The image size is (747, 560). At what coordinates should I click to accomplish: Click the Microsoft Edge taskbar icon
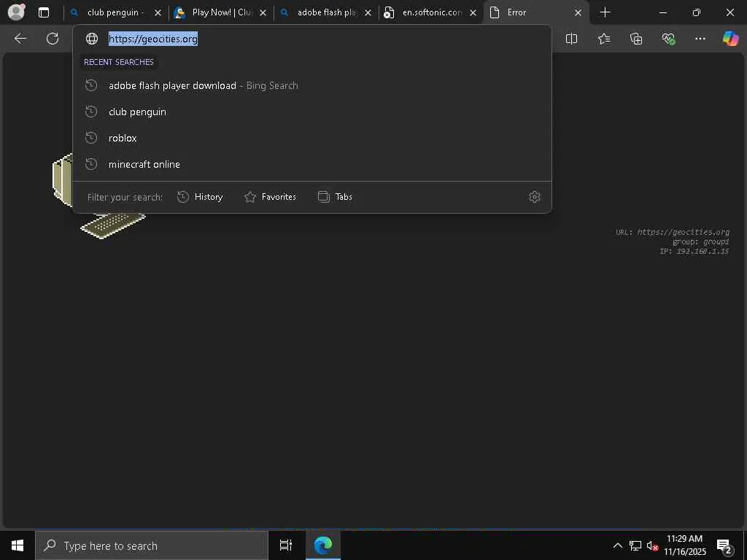(x=323, y=545)
